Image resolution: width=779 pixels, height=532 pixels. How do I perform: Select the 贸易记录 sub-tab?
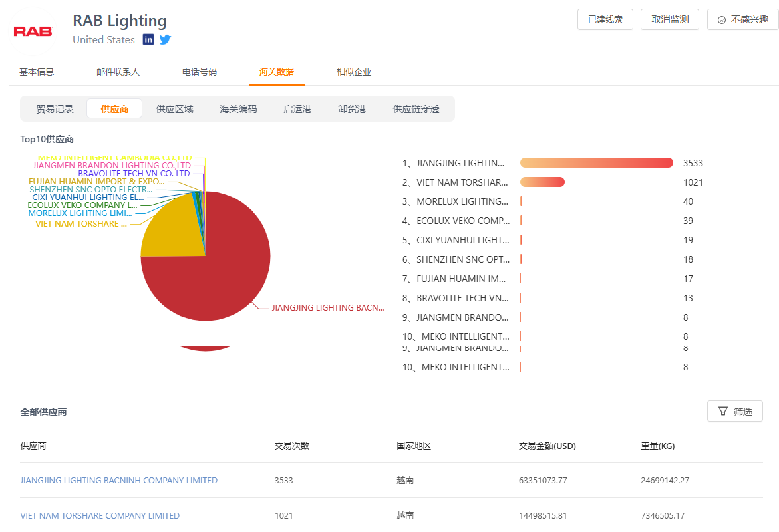coord(55,109)
